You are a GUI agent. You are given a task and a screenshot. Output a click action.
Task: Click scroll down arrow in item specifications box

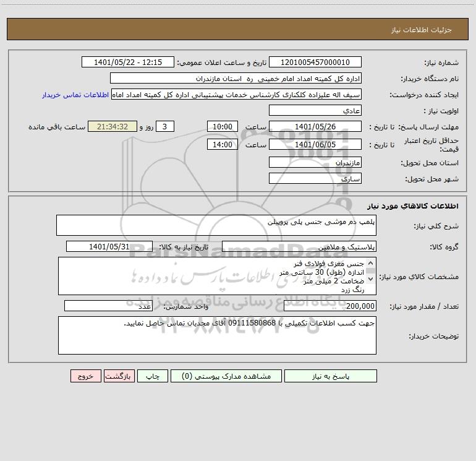[370, 278]
